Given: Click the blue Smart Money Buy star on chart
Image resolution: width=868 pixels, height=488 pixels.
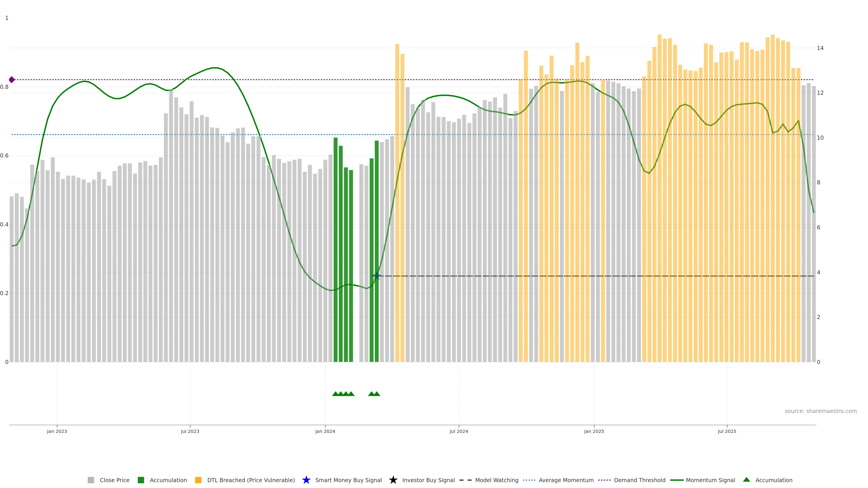Looking at the screenshot, I should [x=377, y=276].
